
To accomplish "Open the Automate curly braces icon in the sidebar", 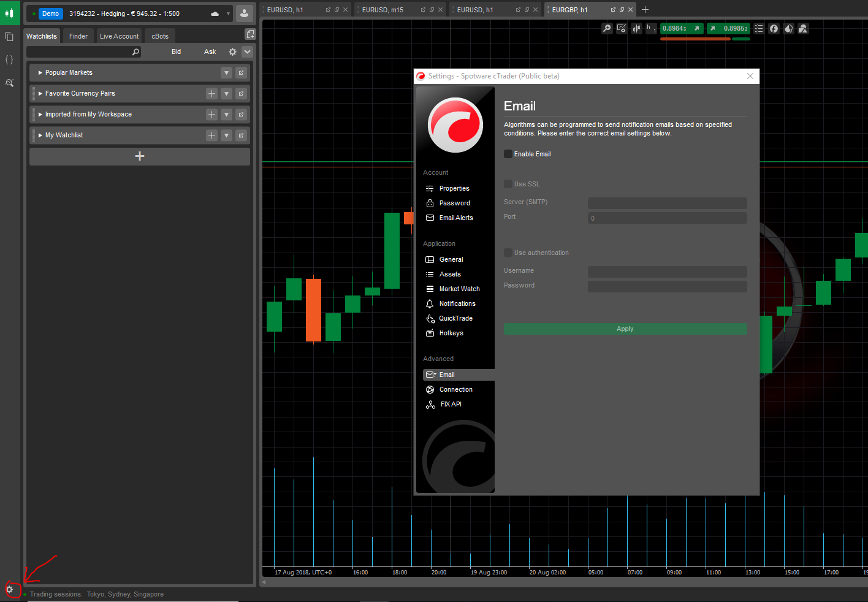I will pos(9,59).
